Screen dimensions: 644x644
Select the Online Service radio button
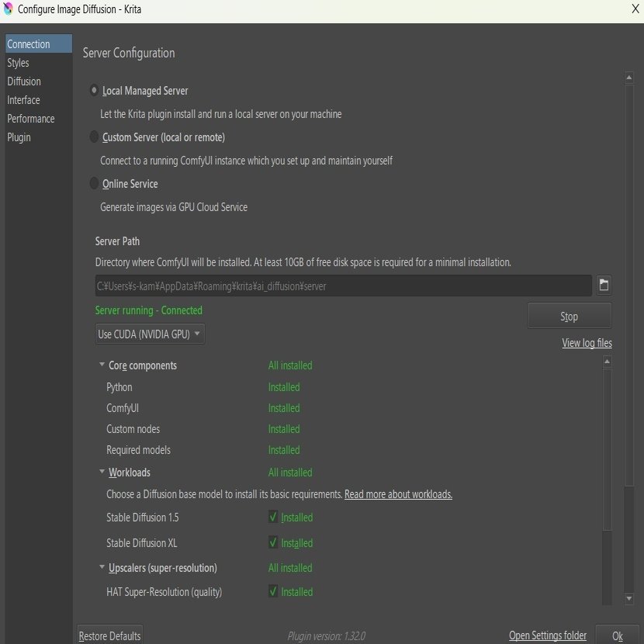click(94, 183)
